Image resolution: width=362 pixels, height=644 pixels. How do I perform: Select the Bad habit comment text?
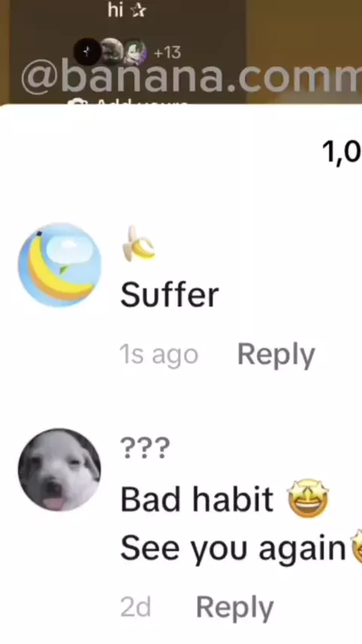197,499
